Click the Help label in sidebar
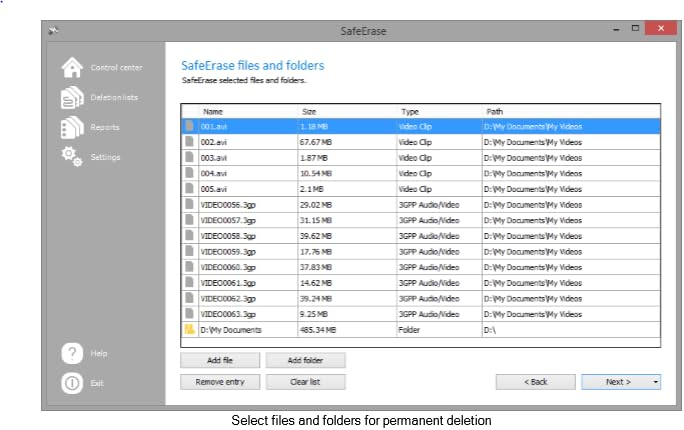The image size is (684, 430). click(x=99, y=353)
